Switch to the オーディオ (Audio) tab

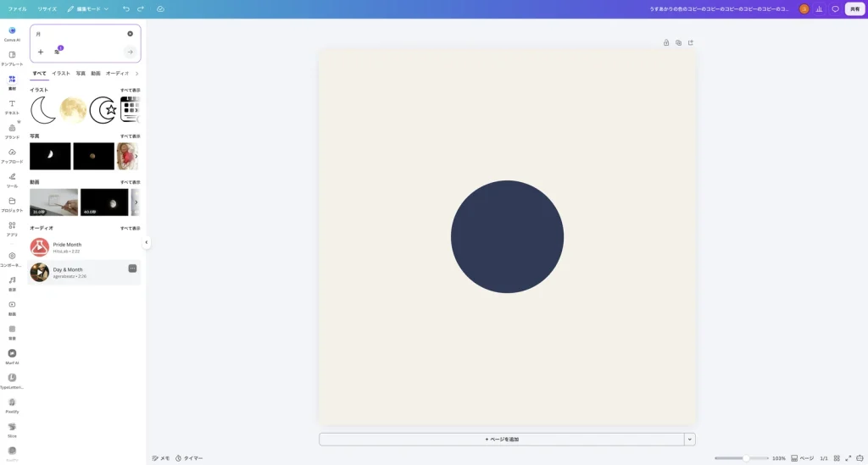pos(117,74)
